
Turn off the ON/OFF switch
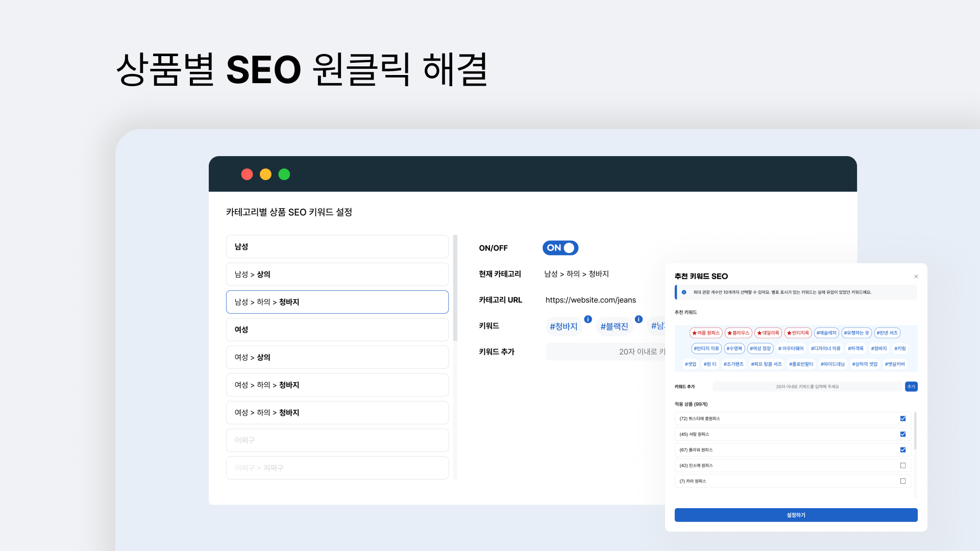click(x=560, y=248)
